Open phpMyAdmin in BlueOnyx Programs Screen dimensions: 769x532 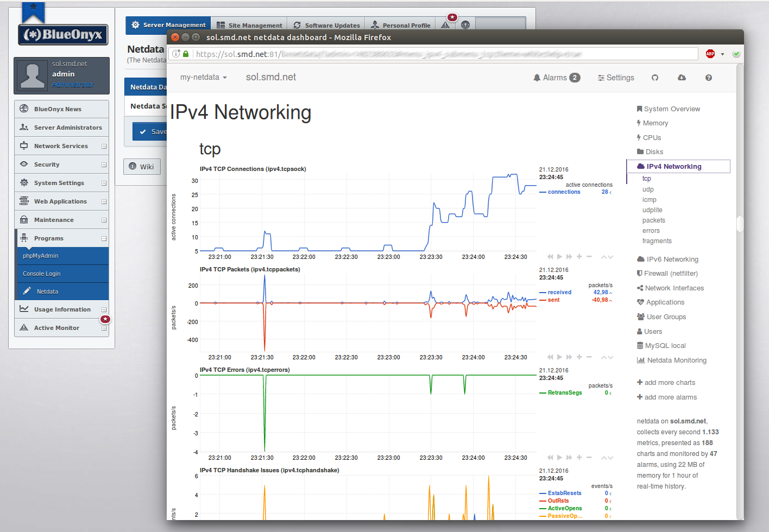[63, 256]
